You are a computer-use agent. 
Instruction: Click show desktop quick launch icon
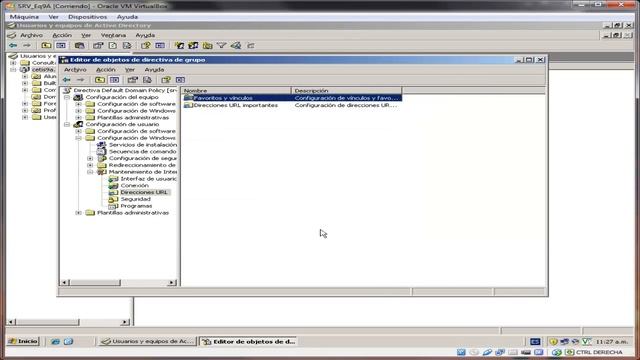coord(68,342)
